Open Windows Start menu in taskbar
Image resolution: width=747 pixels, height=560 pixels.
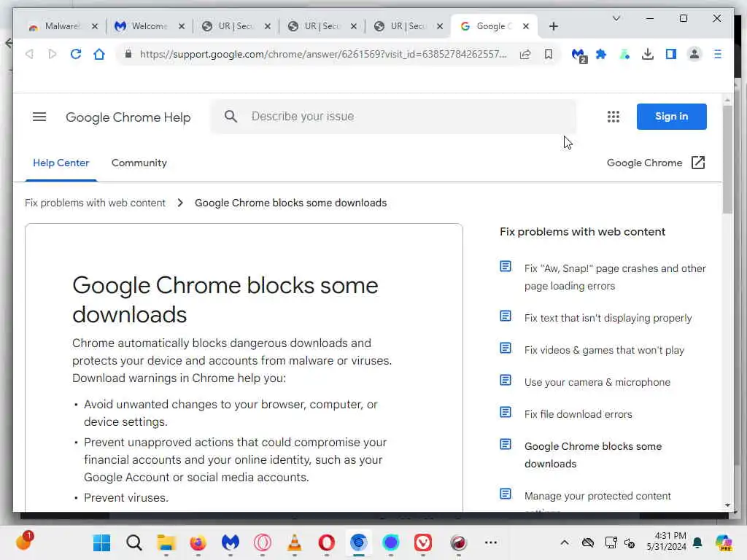[x=101, y=542]
